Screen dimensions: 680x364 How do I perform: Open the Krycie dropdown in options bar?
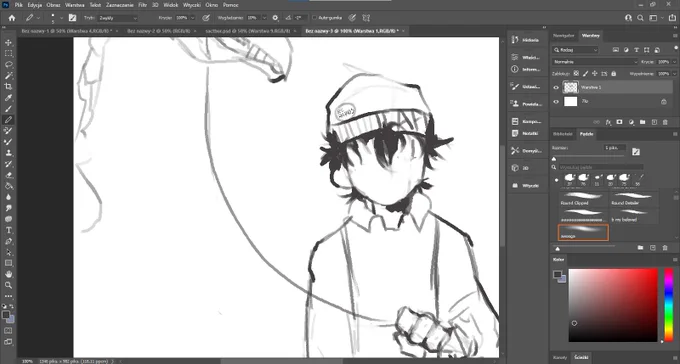(x=193, y=18)
